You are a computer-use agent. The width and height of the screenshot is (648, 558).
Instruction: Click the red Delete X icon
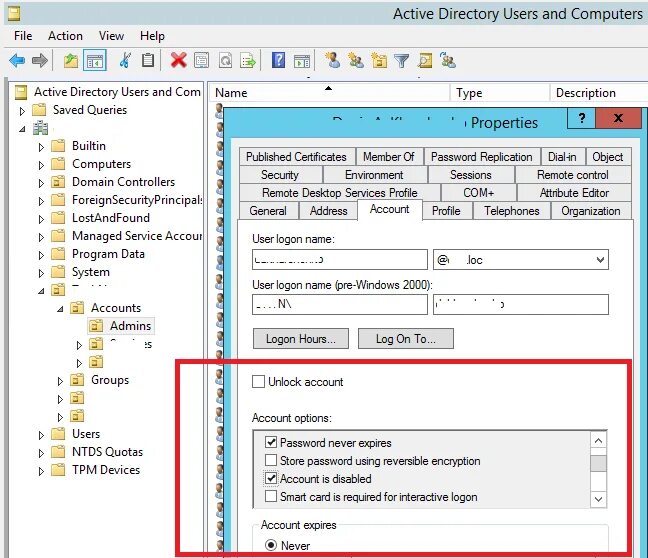click(179, 61)
